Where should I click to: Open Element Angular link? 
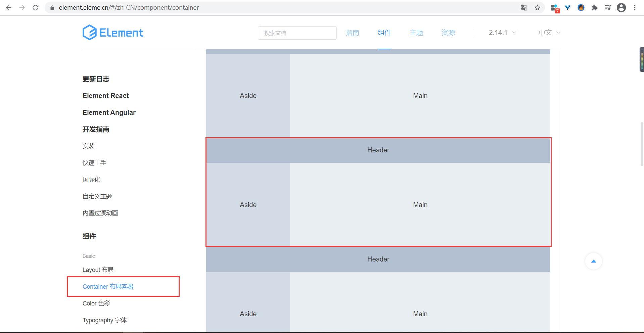(109, 112)
